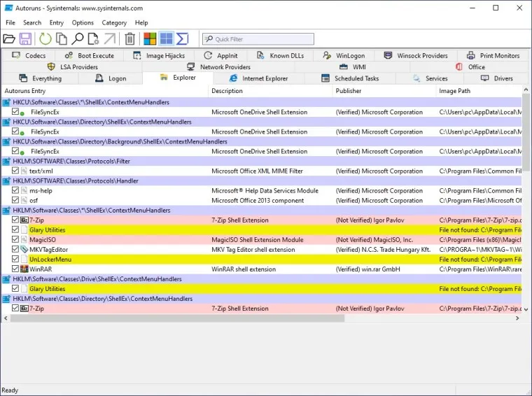Click the Delete trash can icon
Image resolution: width=532 pixels, height=396 pixels.
129,39
